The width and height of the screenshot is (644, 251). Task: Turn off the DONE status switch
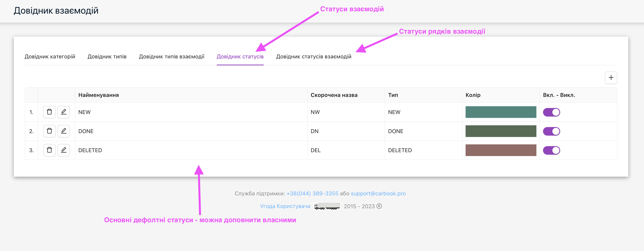pos(551,131)
